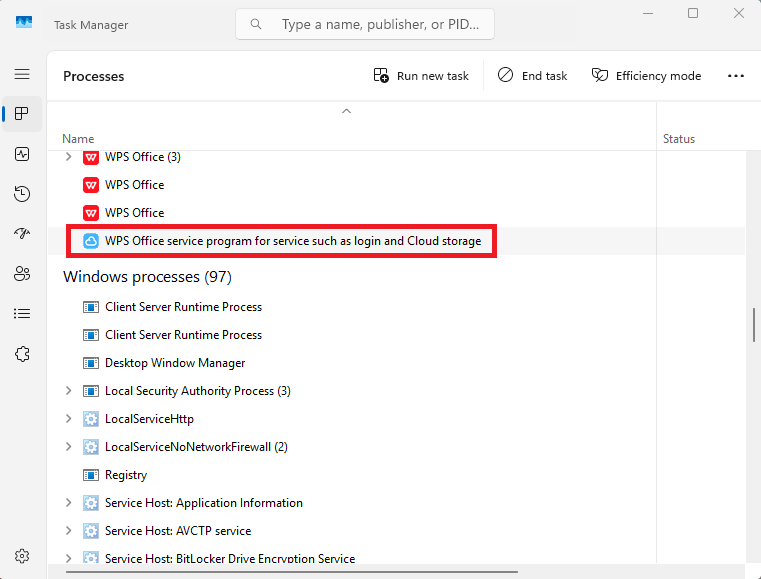This screenshot has height=579, width=761.
Task: Expand Service Host: BitLocker Drive Encryption Service
Action: click(68, 558)
